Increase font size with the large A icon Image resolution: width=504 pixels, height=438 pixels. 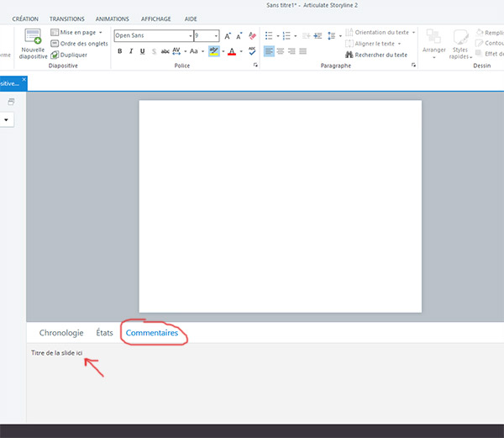pyautogui.click(x=228, y=36)
